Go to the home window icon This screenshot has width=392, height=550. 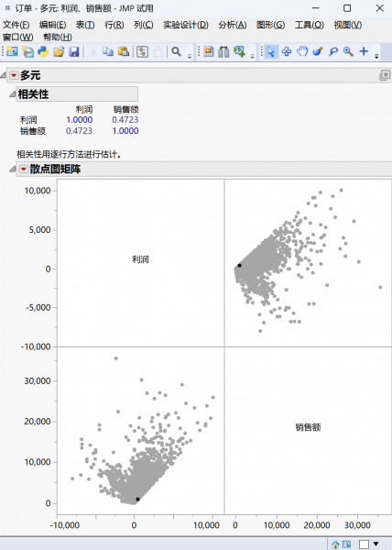[335, 544]
